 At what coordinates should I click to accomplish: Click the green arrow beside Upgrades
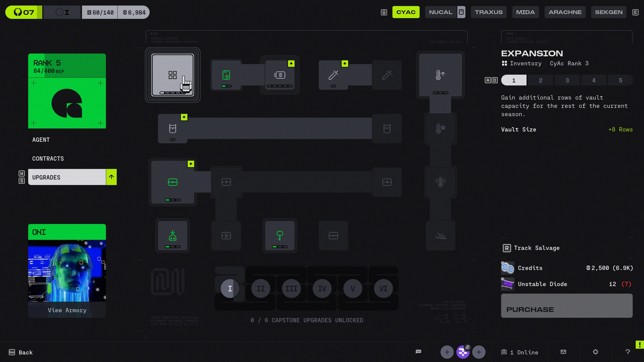pyautogui.click(x=111, y=177)
